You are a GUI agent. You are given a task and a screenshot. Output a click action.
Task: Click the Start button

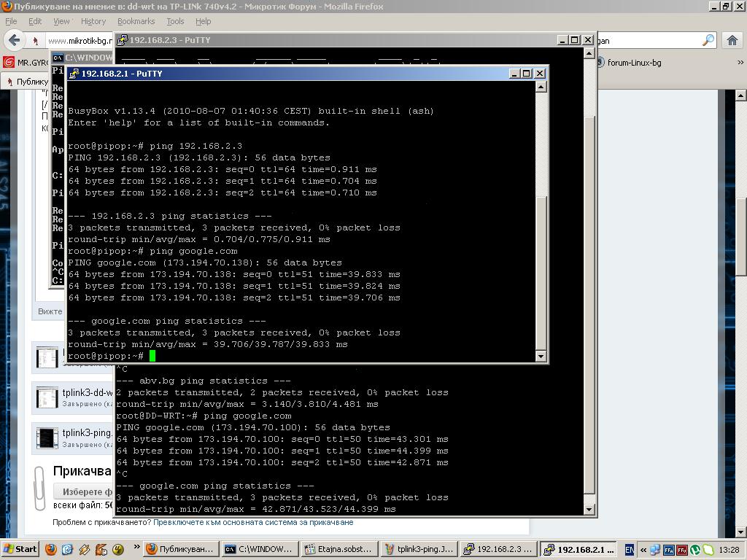[x=20, y=549]
